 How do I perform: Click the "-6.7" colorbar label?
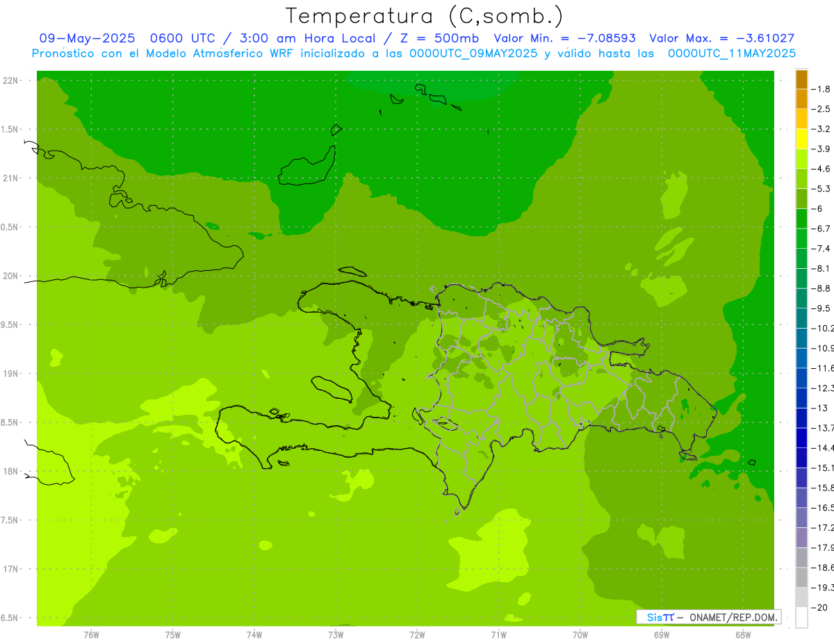pos(821,229)
